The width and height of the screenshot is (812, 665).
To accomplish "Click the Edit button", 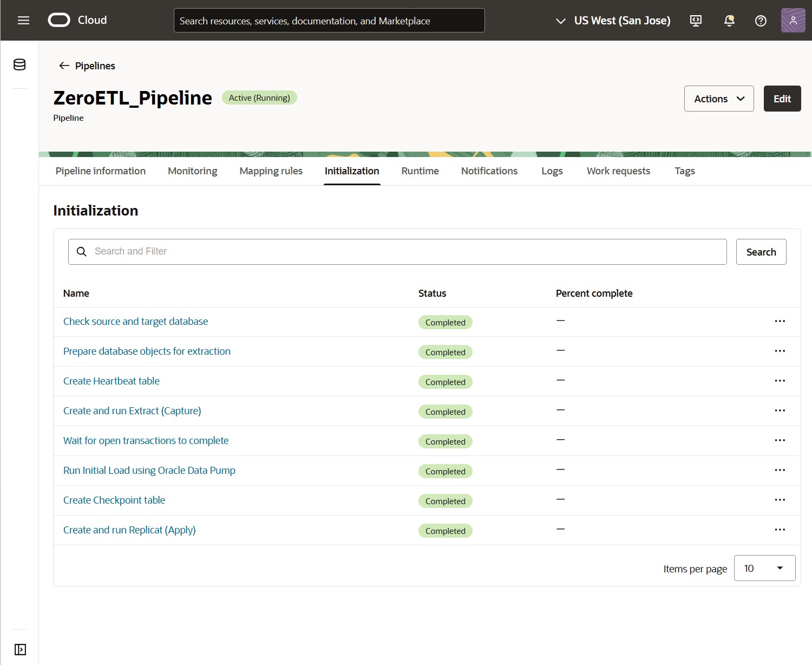I will pos(782,99).
